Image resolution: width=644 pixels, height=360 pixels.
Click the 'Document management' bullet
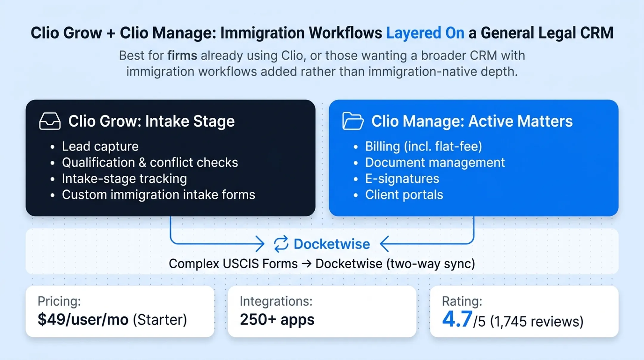435,162
